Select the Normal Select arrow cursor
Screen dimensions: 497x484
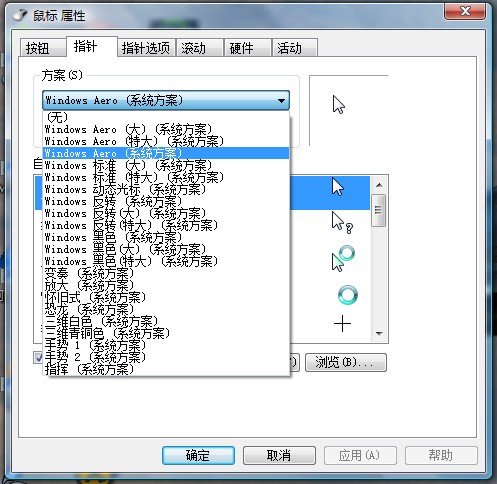pos(338,187)
